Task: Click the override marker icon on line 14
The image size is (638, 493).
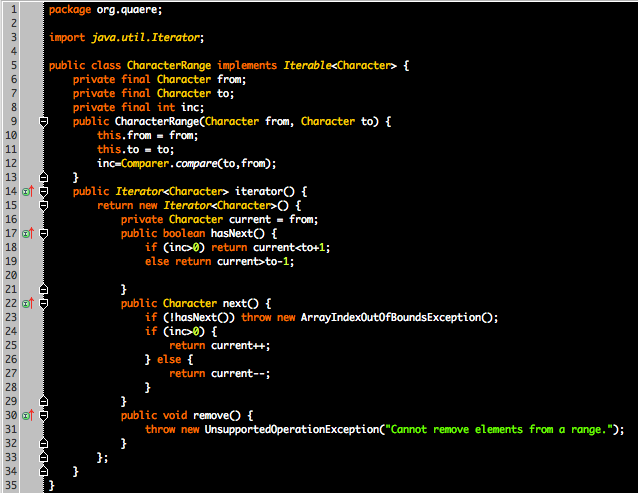Action: [x=28, y=191]
